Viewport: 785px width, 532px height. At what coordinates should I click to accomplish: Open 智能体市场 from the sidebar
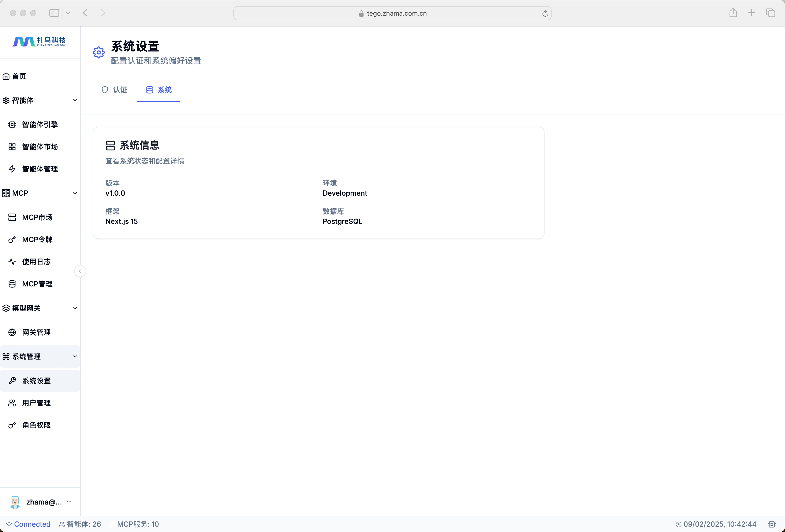[40, 146]
